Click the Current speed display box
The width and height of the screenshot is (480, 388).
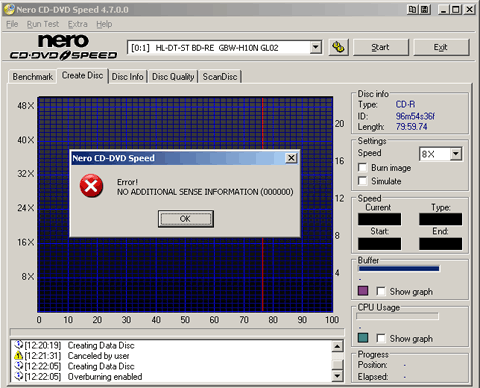click(x=379, y=219)
